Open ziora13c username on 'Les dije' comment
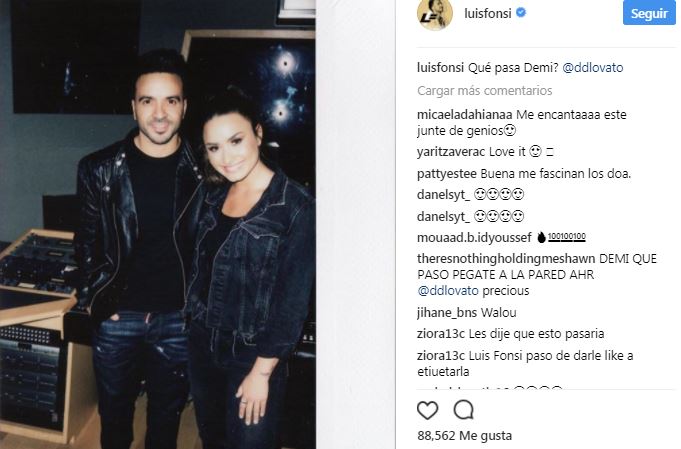Screen dimensions: 681x449 [x=441, y=333]
